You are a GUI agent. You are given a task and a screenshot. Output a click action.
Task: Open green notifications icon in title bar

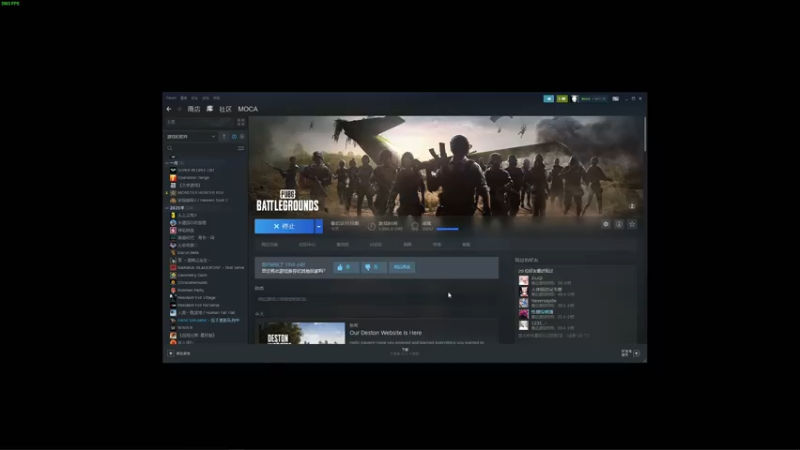coord(562,98)
